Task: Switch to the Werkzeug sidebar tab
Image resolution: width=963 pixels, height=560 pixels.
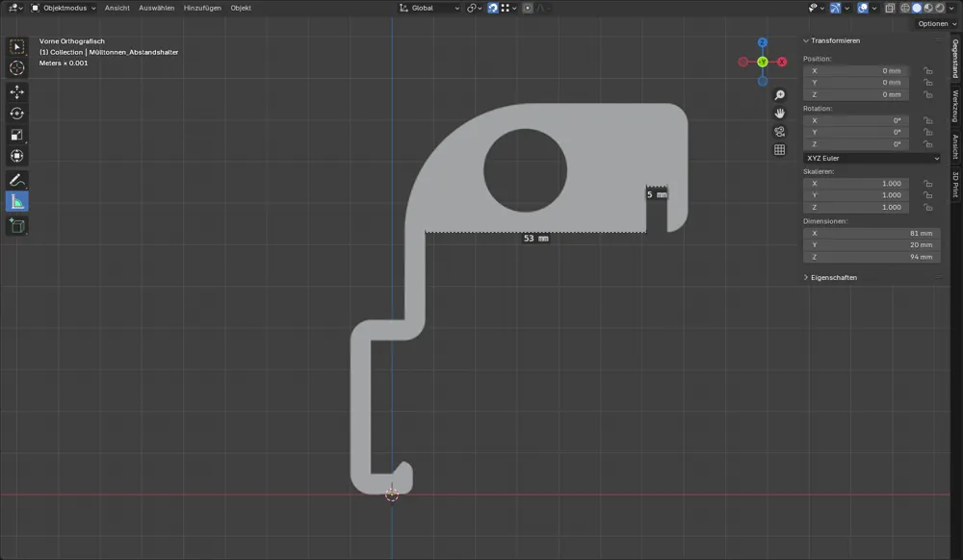Action: tap(955, 106)
